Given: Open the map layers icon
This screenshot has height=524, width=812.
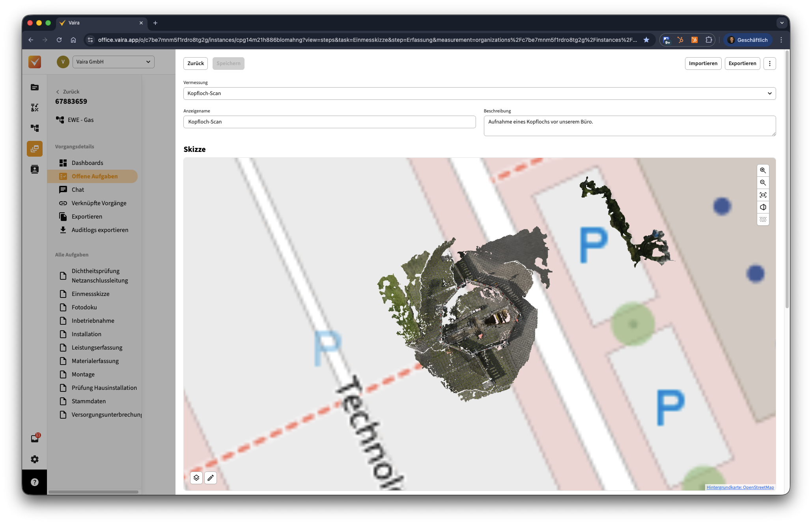Looking at the screenshot, I should pos(196,478).
